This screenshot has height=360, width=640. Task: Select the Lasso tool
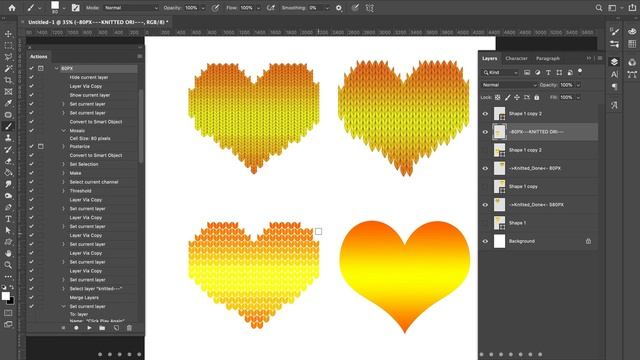click(x=8, y=57)
